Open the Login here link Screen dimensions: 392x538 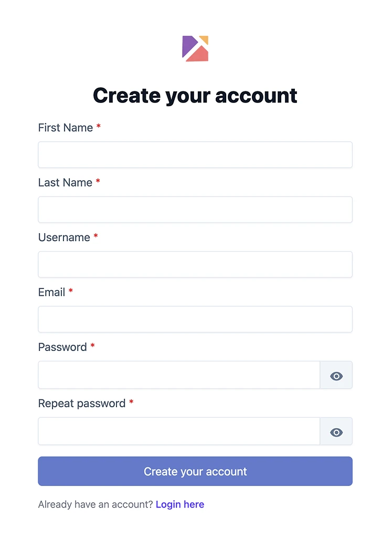[x=180, y=504]
